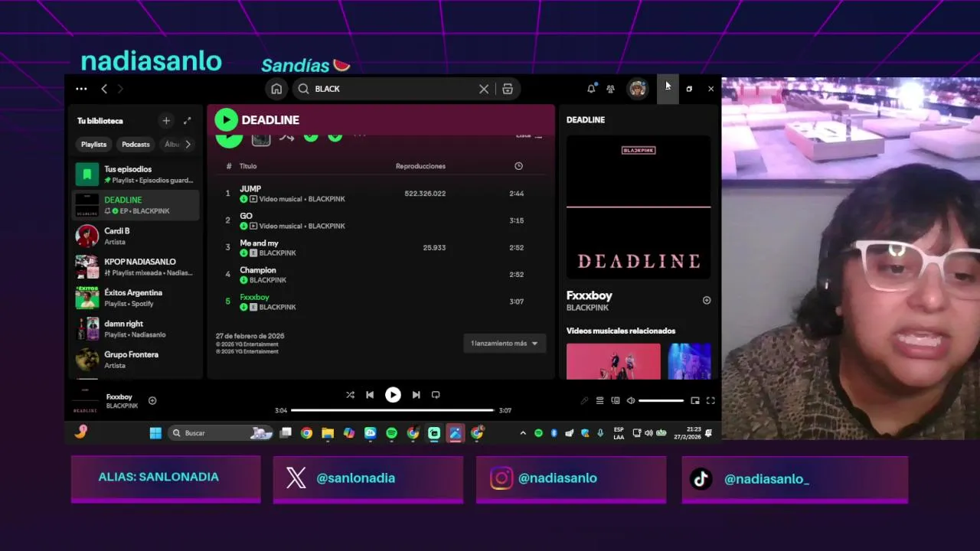Open the first related music video thumbnail

[613, 361]
